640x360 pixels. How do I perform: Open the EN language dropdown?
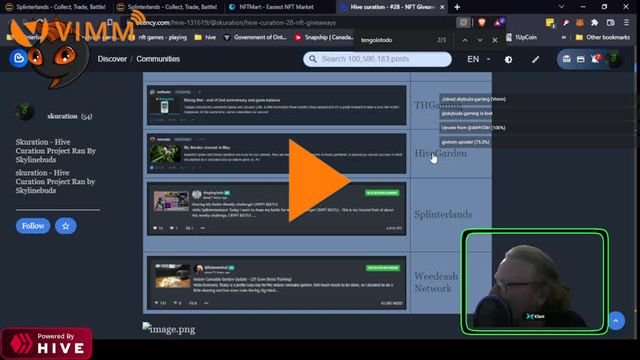point(478,59)
